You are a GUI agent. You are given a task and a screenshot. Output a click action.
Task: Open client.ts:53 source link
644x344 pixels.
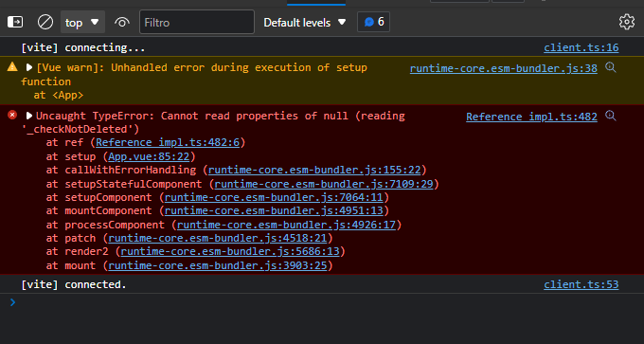click(x=581, y=284)
